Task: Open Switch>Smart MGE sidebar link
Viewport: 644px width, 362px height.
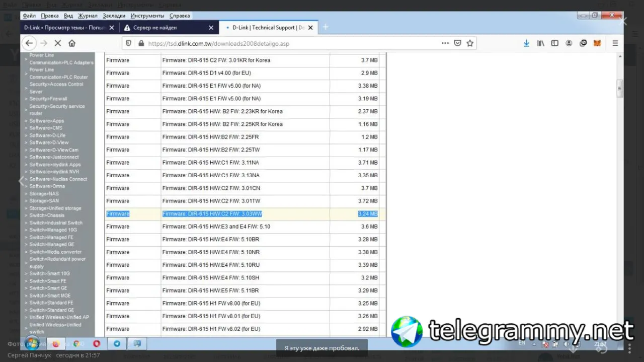Action: coord(50,296)
